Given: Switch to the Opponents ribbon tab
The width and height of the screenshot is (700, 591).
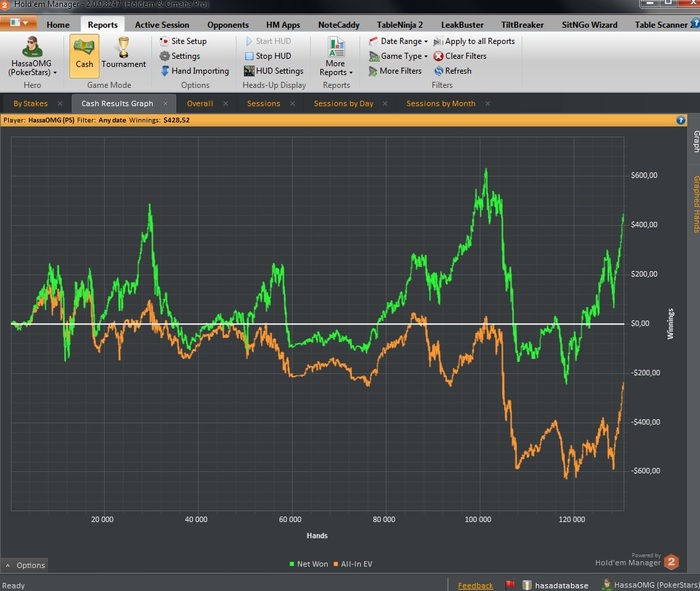Looking at the screenshot, I should pos(227,24).
